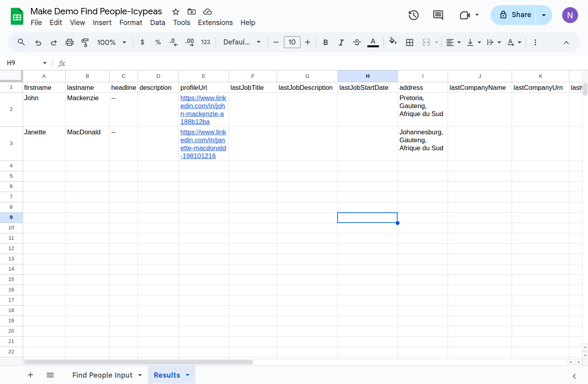Viewport: 588px width, 384px height.
Task: Click the font size input field
Action: tap(292, 42)
